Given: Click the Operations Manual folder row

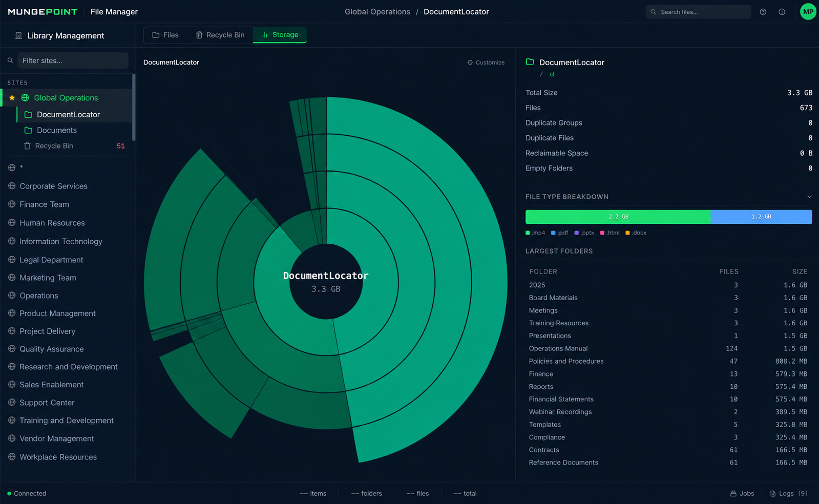Looking at the screenshot, I should coord(668,348).
